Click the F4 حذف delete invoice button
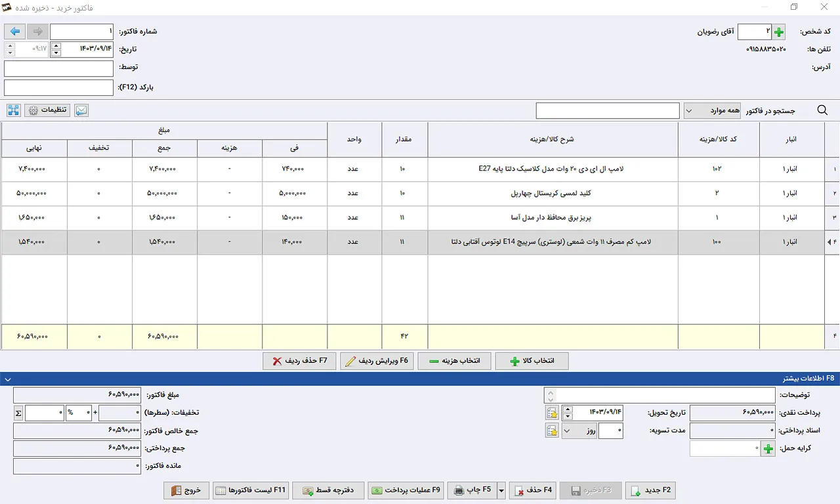Image resolution: width=840 pixels, height=504 pixels. click(532, 490)
